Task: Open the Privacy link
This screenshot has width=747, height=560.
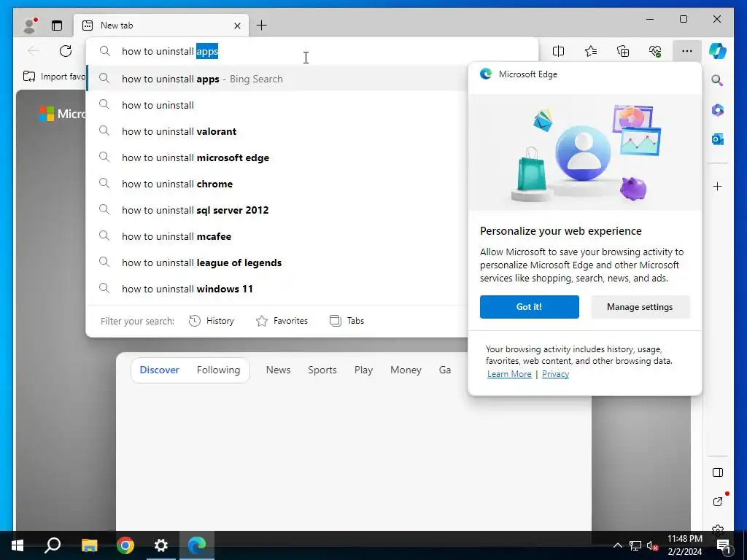Action: [x=555, y=374]
